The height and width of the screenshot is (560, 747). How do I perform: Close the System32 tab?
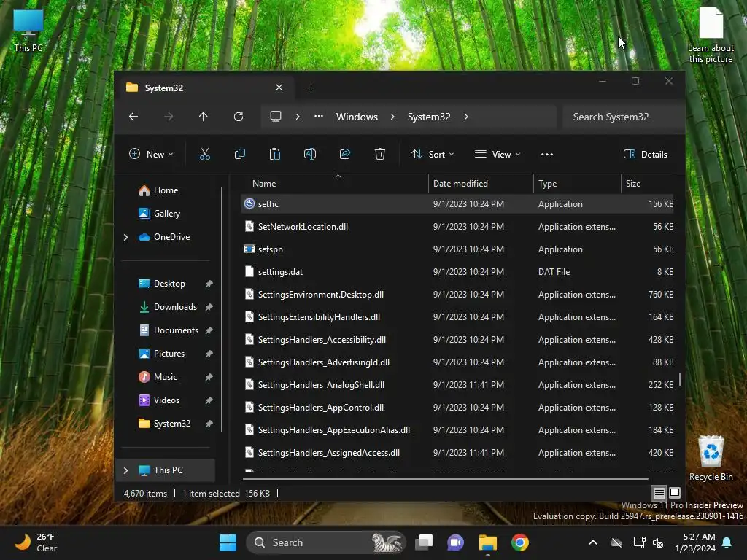[x=279, y=87]
